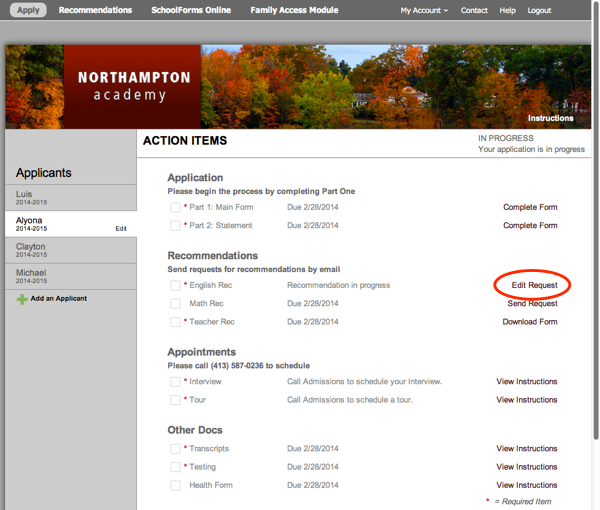This screenshot has height=510, width=600.
Task: Open the My Account dropdown menu
Action: [424, 10]
